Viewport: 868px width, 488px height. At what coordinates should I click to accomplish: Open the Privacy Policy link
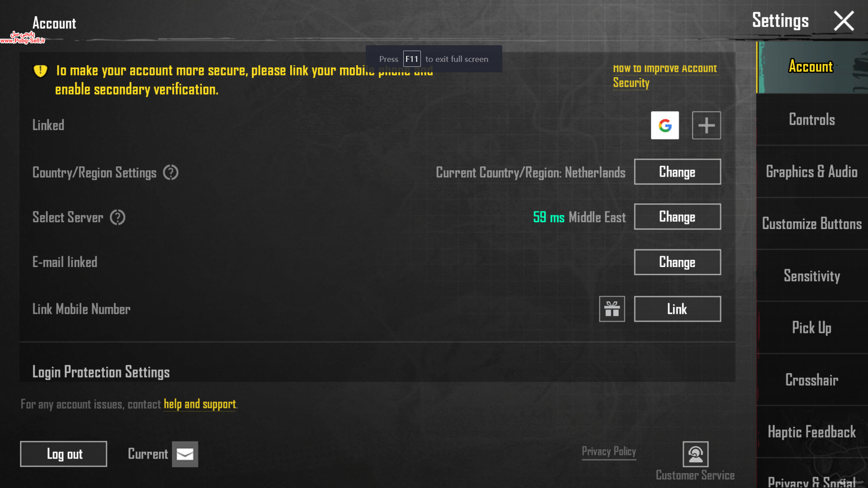click(x=609, y=451)
